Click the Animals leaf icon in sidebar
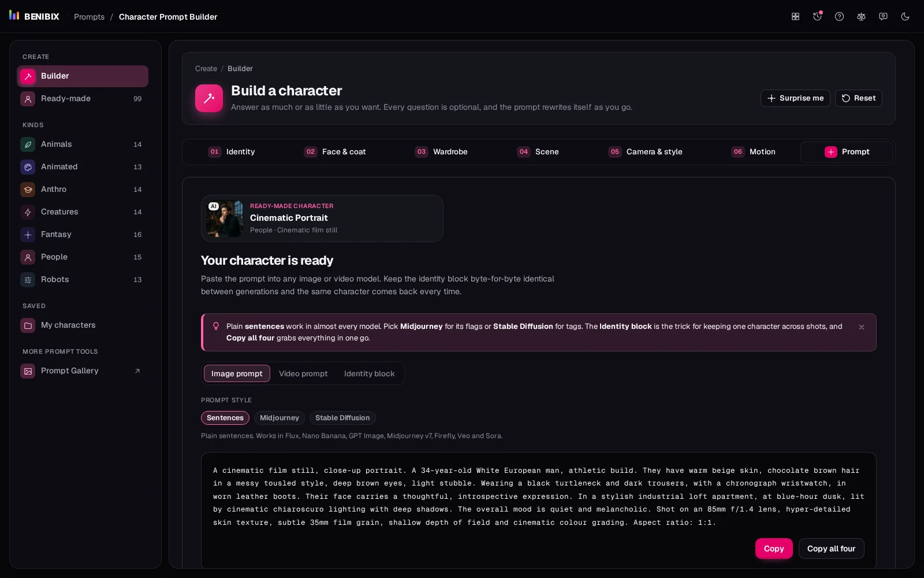924x578 pixels. coord(28,144)
